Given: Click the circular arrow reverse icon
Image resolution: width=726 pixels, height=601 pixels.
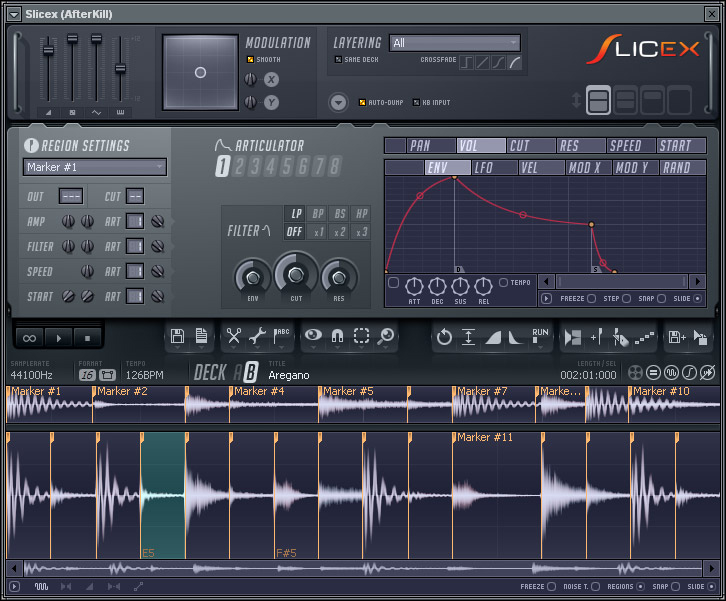Looking at the screenshot, I should coord(444,337).
